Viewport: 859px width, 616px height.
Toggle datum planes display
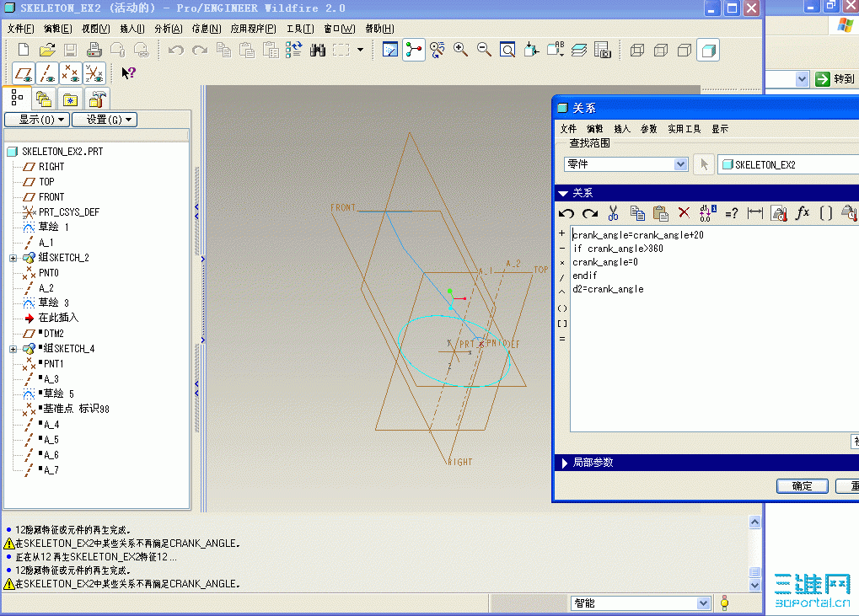point(24,73)
